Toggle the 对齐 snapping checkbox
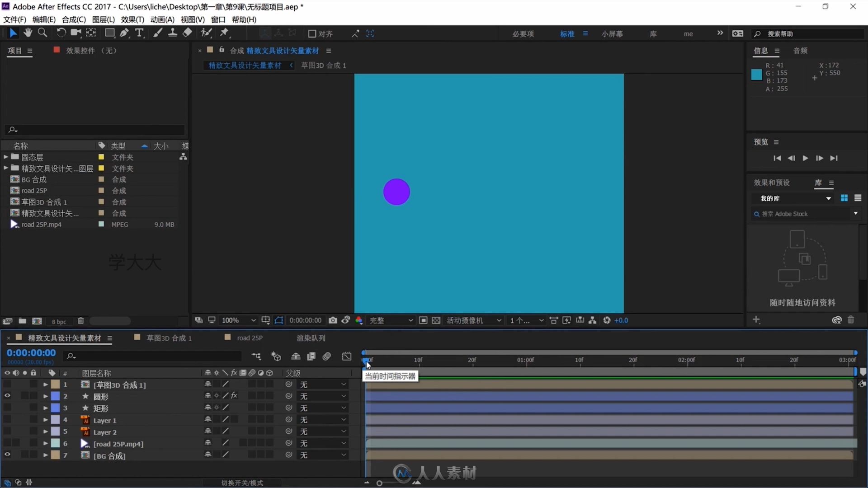Viewport: 868px width, 488px height. click(x=311, y=34)
